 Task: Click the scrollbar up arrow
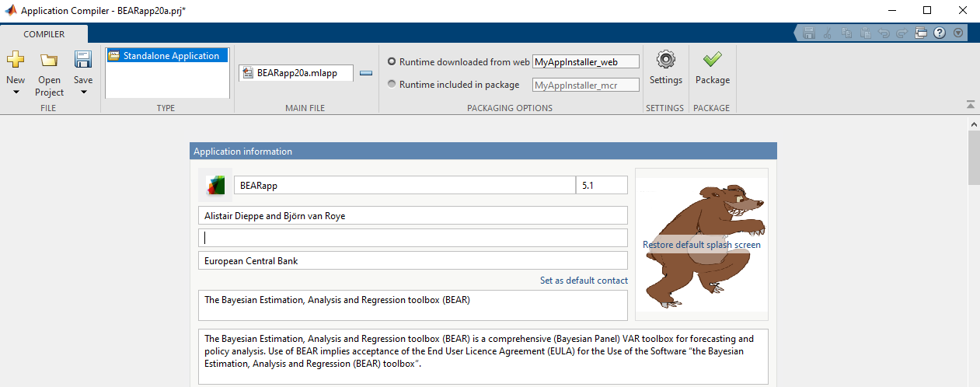click(x=973, y=124)
